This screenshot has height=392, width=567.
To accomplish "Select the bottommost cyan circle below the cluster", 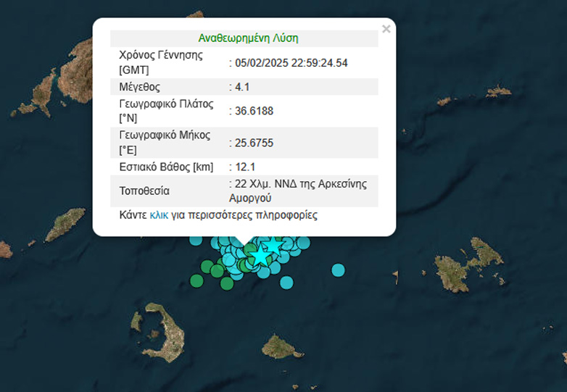I will [286, 282].
